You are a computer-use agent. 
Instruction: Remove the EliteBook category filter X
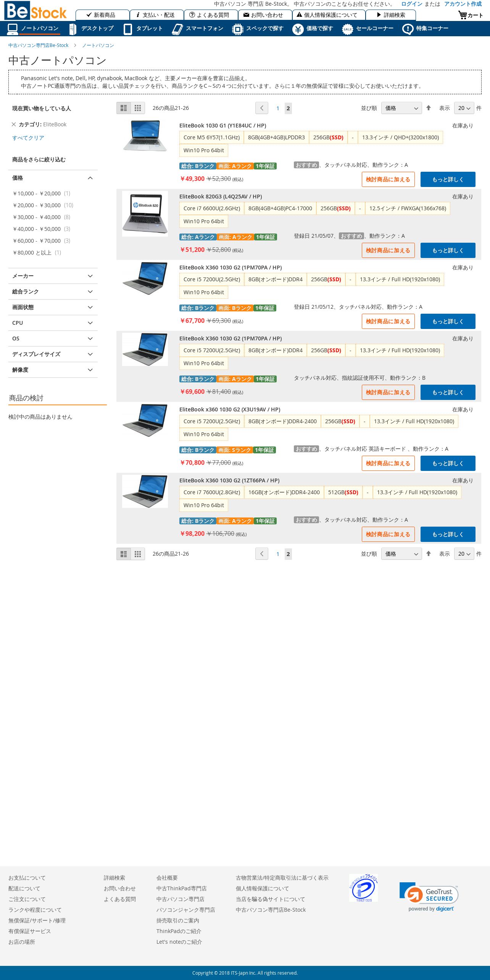coord(14,124)
